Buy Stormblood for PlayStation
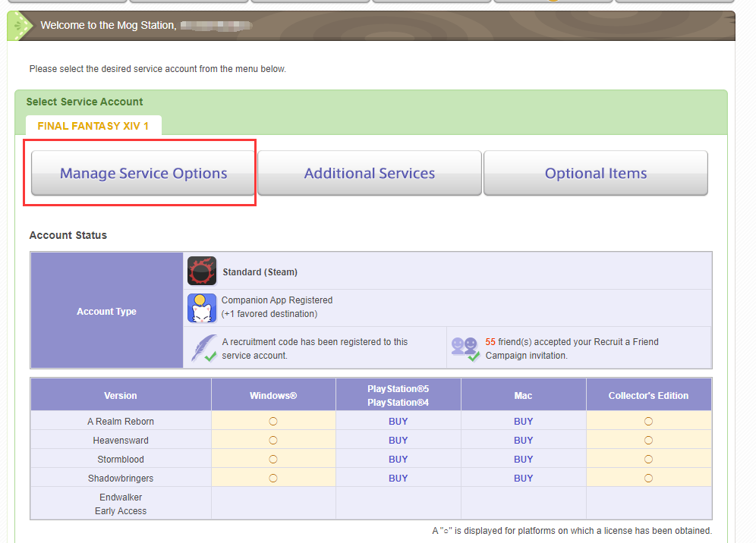This screenshot has width=756, height=543. tap(398, 459)
